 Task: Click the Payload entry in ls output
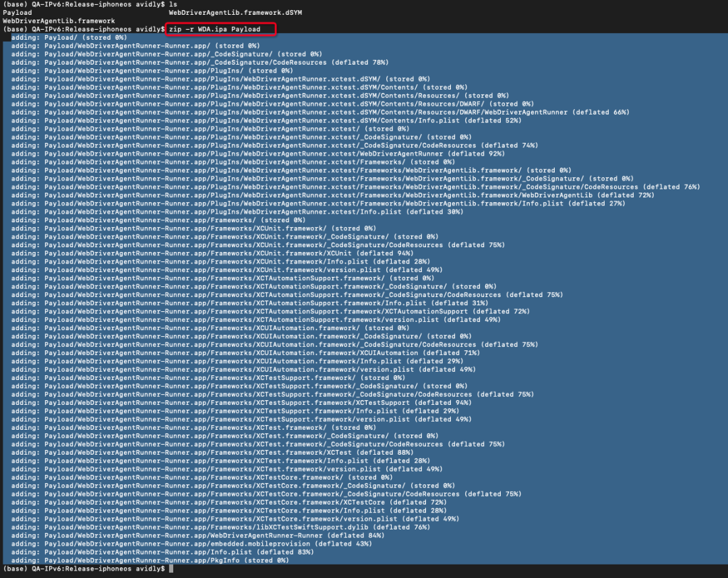coord(17,13)
